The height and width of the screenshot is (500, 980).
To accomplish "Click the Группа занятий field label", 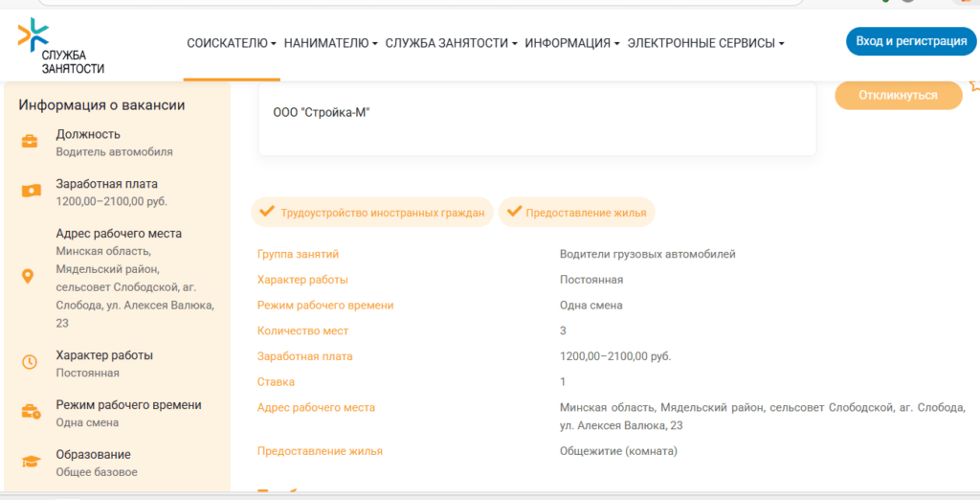I will (298, 254).
